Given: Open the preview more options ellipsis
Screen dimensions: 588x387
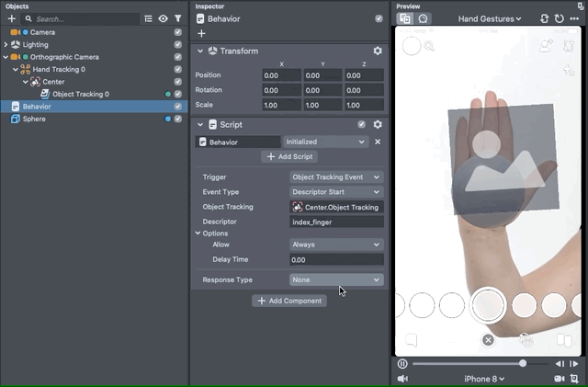Looking at the screenshot, I should [574, 18].
